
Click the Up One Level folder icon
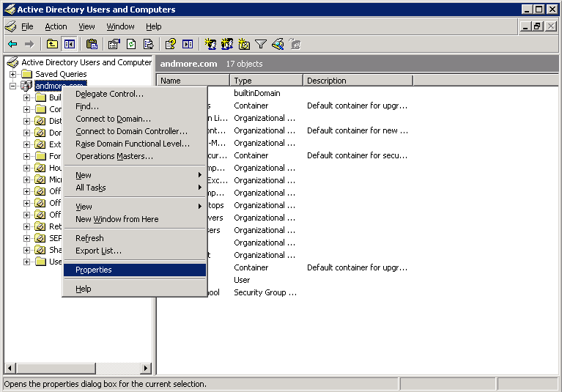[52, 44]
